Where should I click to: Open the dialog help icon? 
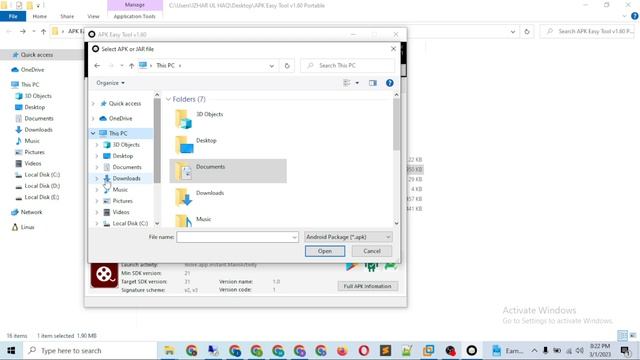point(390,83)
